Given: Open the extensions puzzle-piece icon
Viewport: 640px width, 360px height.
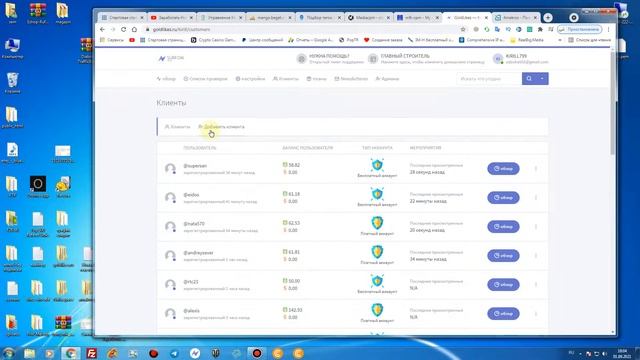Looking at the screenshot, I should (540, 29).
